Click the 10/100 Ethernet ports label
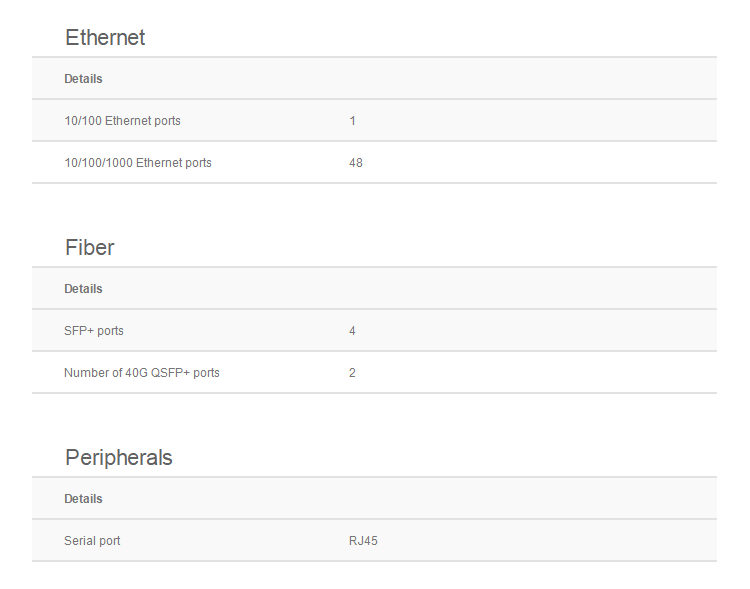 [x=122, y=121]
